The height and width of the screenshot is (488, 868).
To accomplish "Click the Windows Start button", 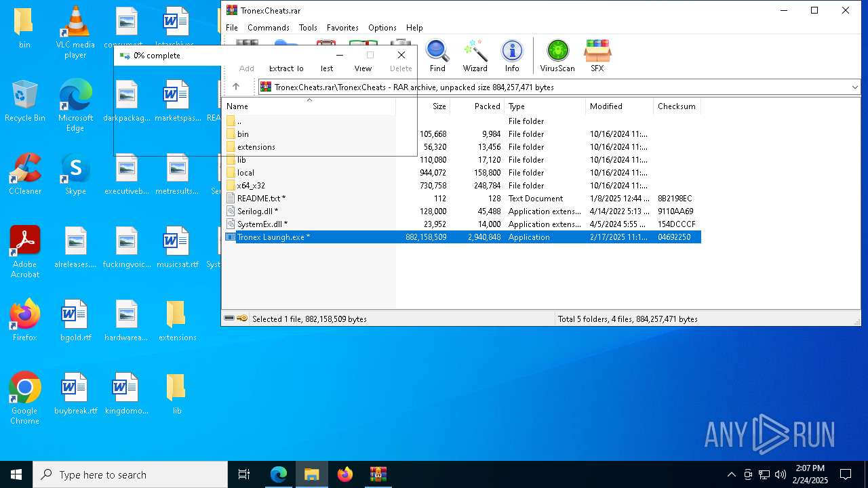I will coord(16,474).
